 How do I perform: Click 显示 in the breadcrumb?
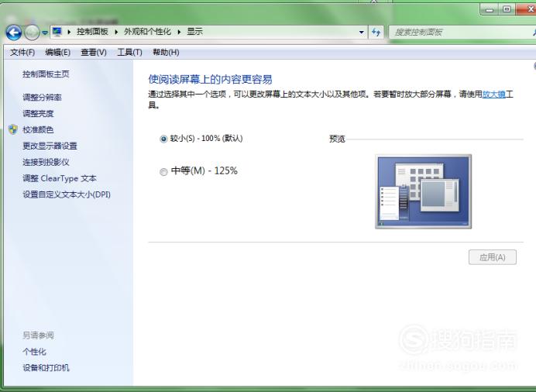coord(195,32)
